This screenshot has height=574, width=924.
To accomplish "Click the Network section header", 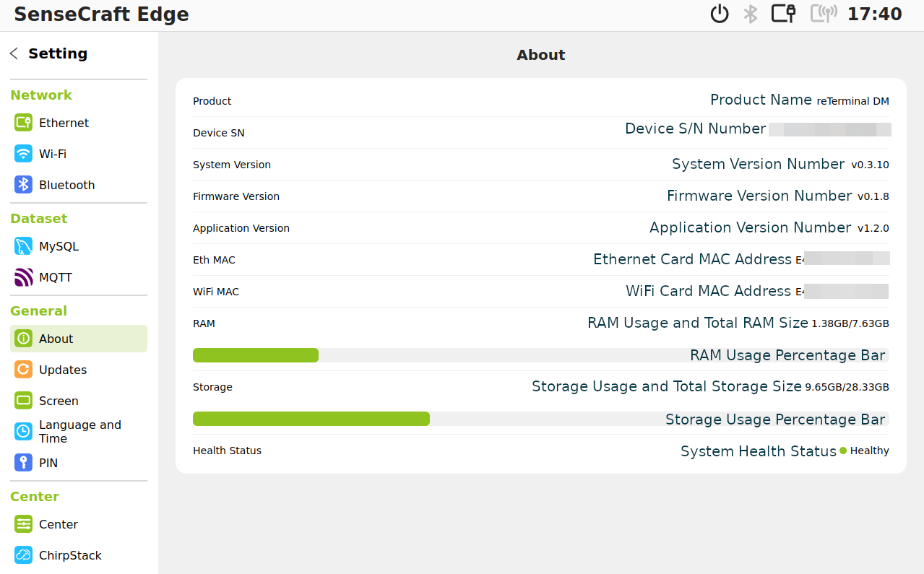I will click(41, 95).
